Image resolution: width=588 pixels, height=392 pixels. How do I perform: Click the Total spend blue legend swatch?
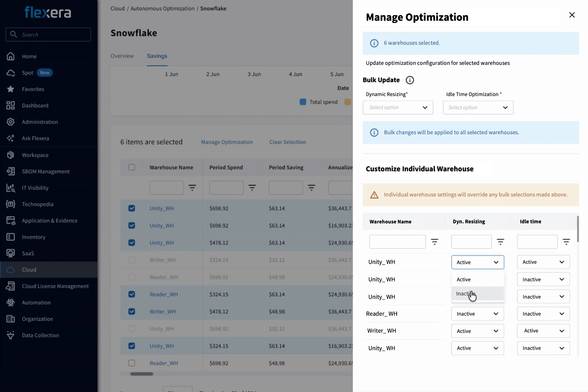click(x=303, y=102)
